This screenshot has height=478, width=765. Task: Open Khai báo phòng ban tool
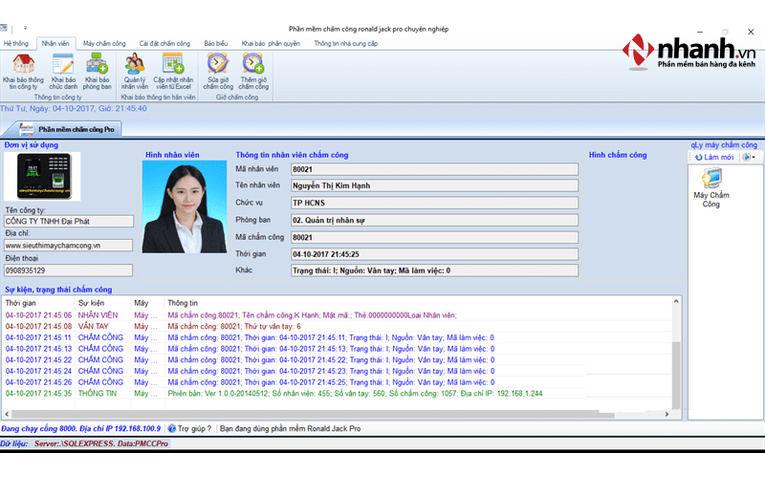click(x=97, y=72)
